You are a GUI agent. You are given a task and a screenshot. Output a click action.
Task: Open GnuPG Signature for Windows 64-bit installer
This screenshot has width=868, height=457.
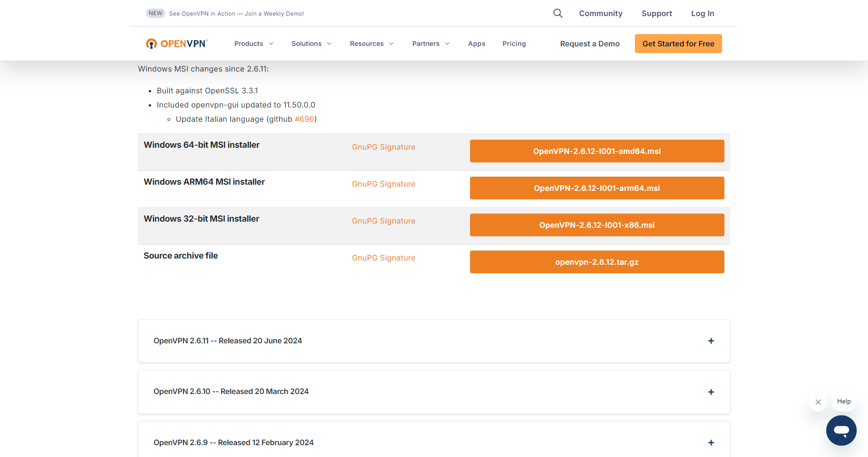point(383,147)
